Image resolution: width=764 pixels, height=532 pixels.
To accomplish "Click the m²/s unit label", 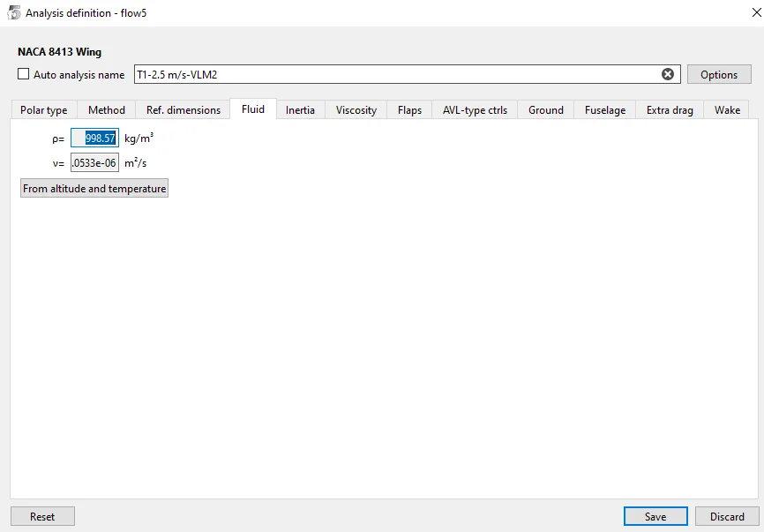I will pos(136,162).
